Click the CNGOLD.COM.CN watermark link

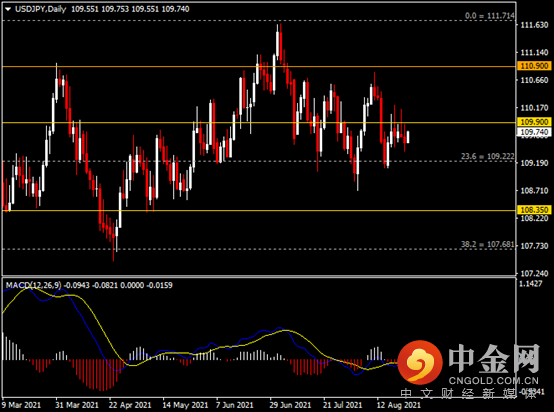pyautogui.click(x=494, y=381)
